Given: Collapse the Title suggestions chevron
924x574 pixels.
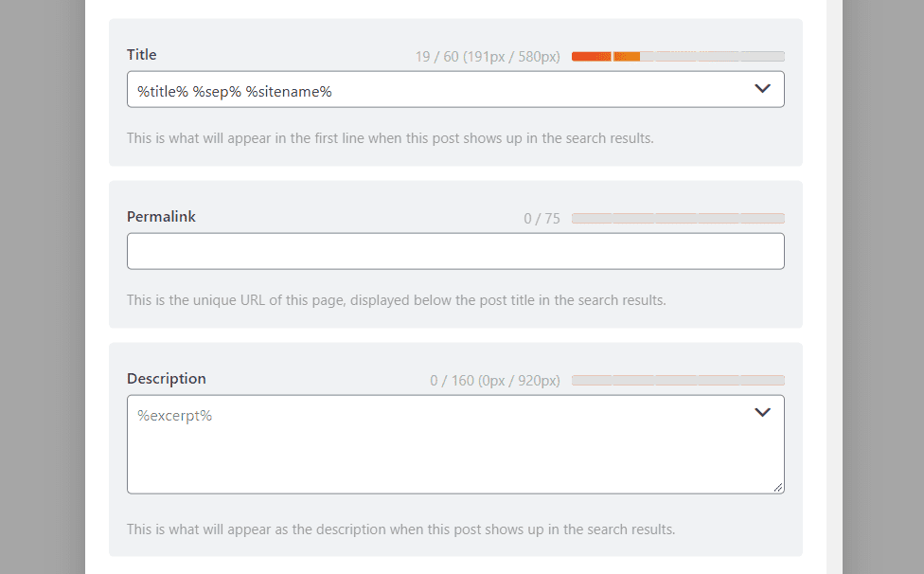Looking at the screenshot, I should (x=763, y=88).
